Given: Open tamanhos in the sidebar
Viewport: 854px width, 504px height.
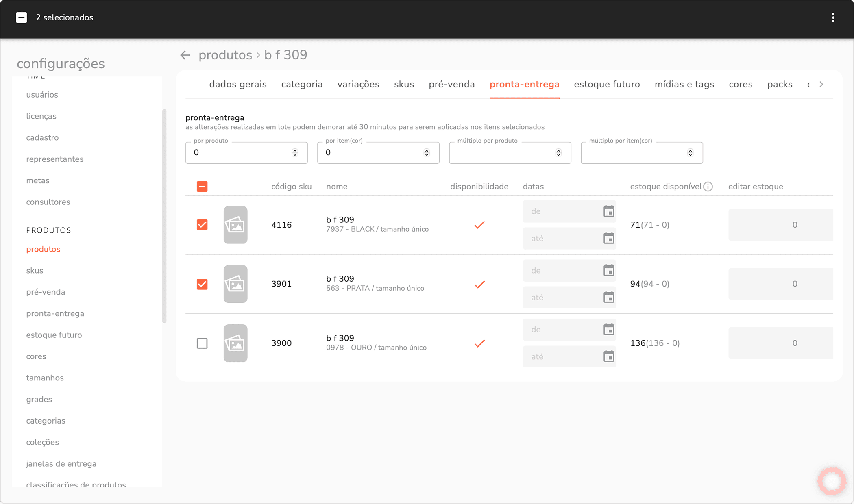Looking at the screenshot, I should (45, 378).
